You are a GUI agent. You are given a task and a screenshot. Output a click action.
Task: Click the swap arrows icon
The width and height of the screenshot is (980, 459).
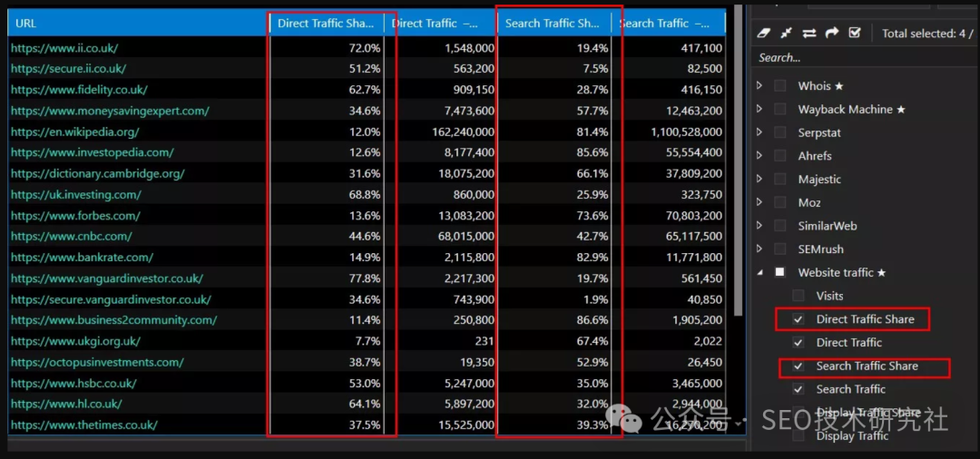(808, 33)
